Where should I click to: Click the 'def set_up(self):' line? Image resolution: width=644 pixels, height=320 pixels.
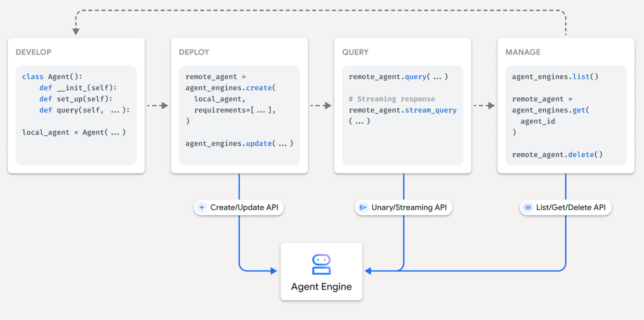(76, 99)
